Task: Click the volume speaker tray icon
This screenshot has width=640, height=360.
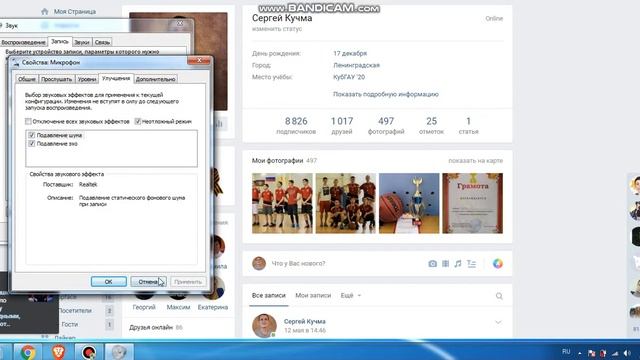Action: 627,353
